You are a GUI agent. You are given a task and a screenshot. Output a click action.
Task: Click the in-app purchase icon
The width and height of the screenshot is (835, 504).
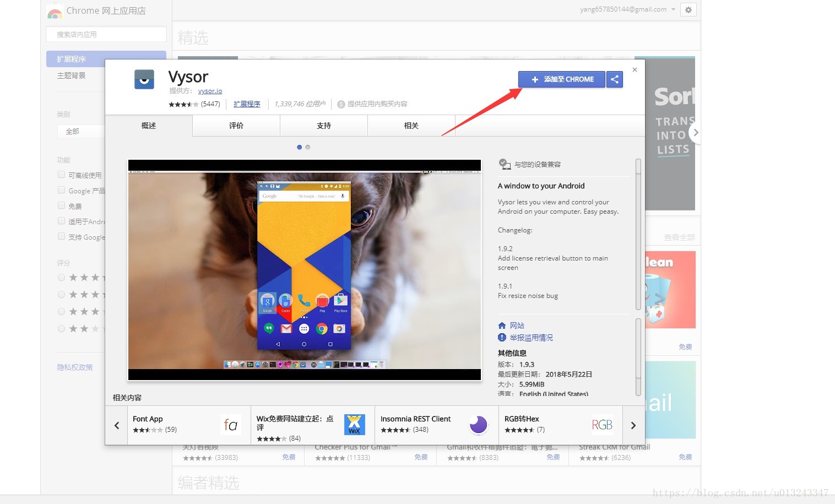point(341,104)
